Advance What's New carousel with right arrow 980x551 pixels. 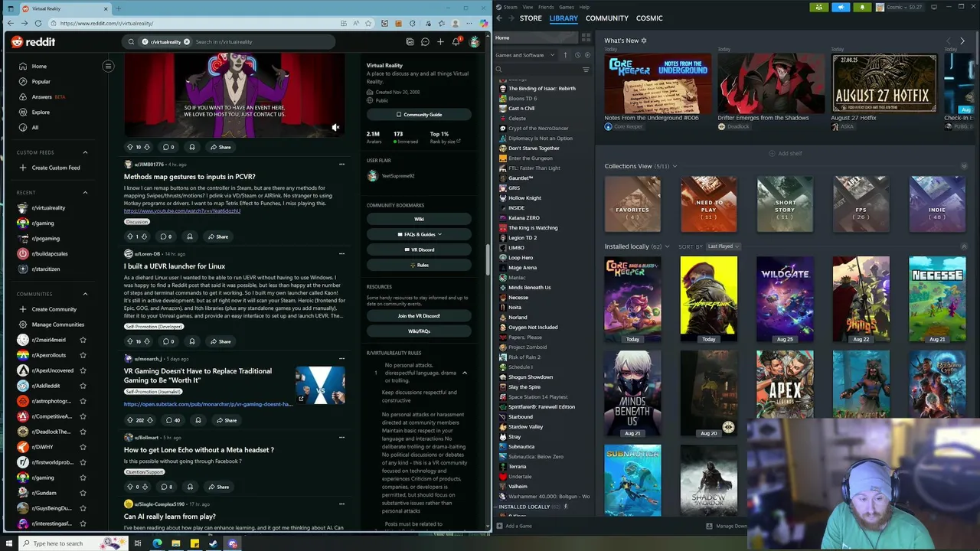[x=962, y=41]
